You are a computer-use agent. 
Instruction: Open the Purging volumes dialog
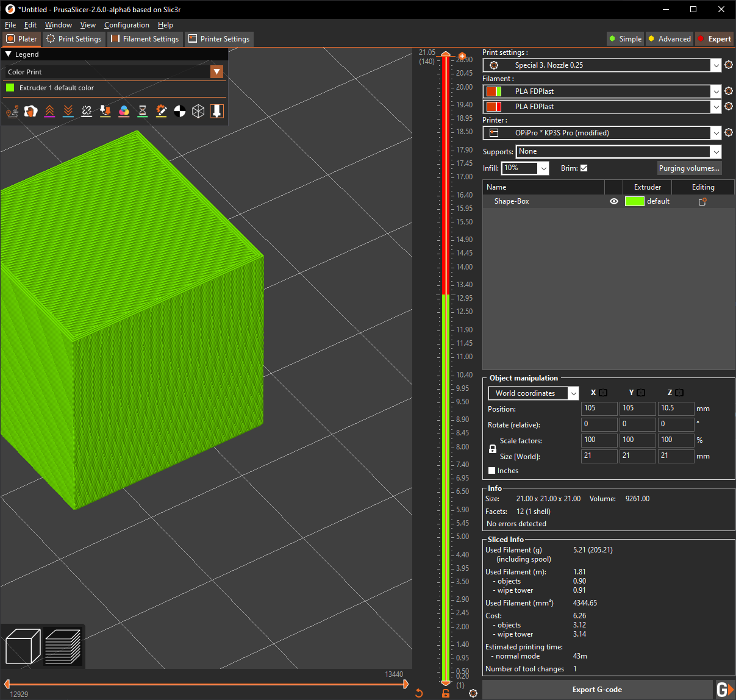tap(689, 168)
